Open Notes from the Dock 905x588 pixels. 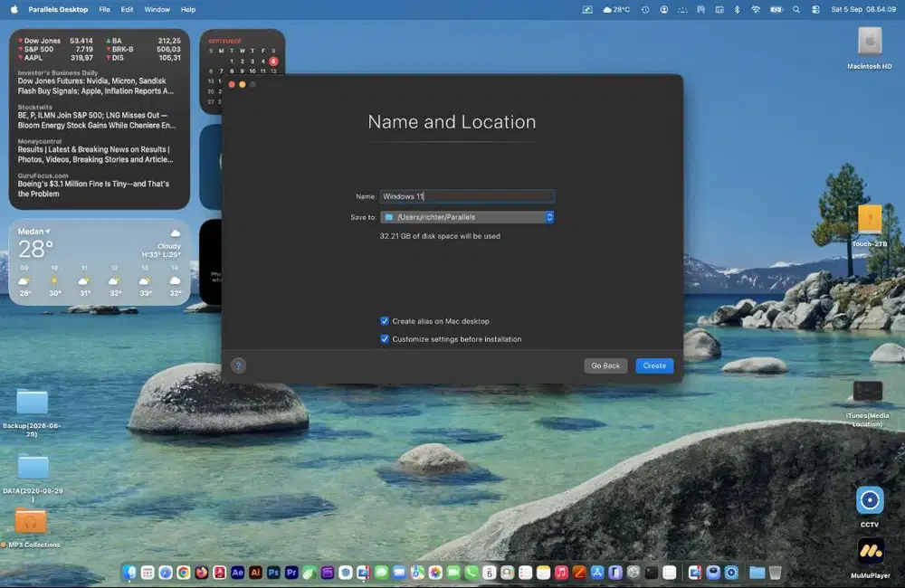[543, 573]
